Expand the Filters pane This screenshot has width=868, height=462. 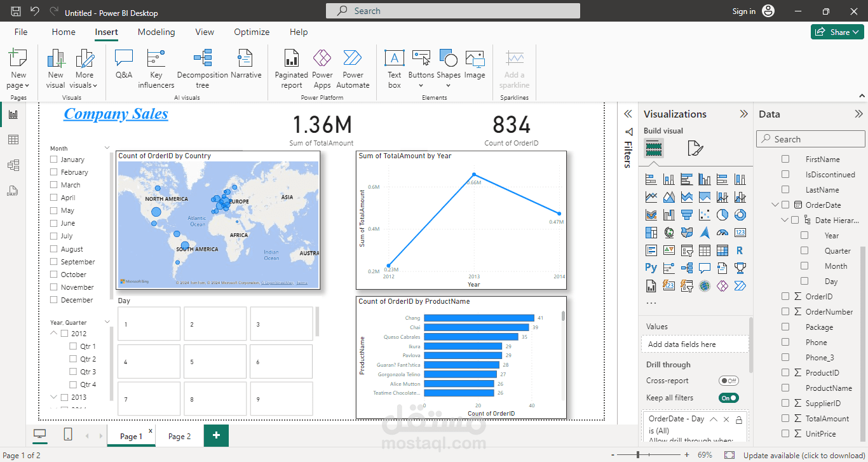coord(628,114)
